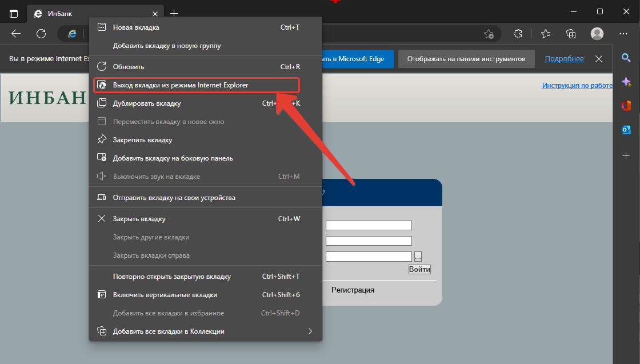Open the 'Инструкция по работе' link
640x364 pixels.
[x=577, y=85]
